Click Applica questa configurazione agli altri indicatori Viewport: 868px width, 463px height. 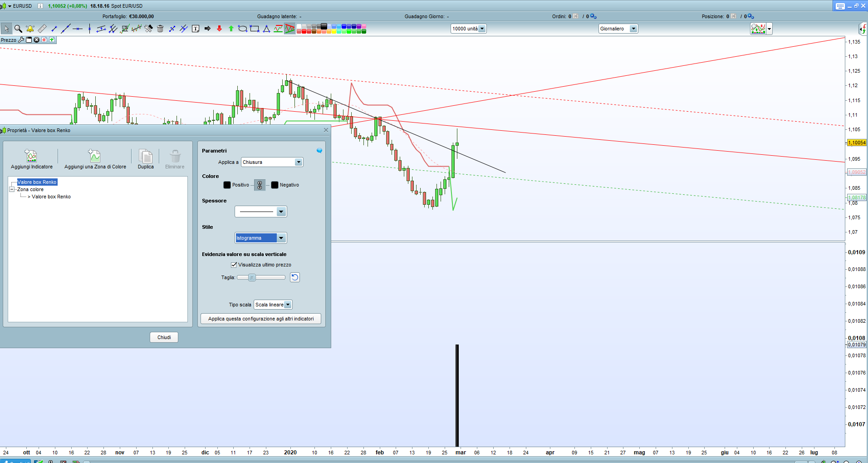coord(261,319)
